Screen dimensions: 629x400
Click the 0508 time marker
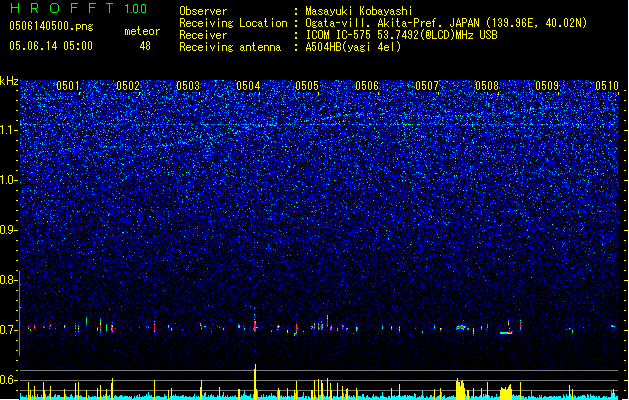coord(487,86)
